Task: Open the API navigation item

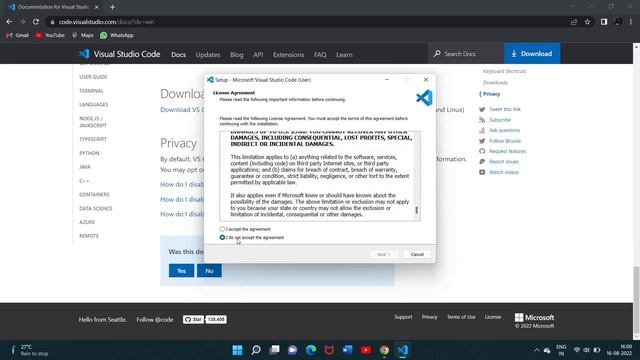Action: (x=258, y=55)
